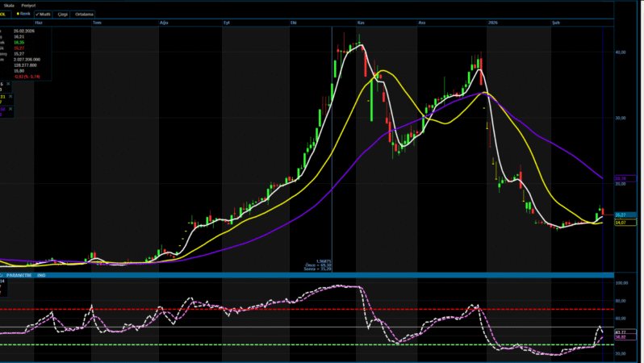Click the purple moving average price label on the right axis
Image resolution: width=644 pixels, height=363 pixels.
click(620, 178)
